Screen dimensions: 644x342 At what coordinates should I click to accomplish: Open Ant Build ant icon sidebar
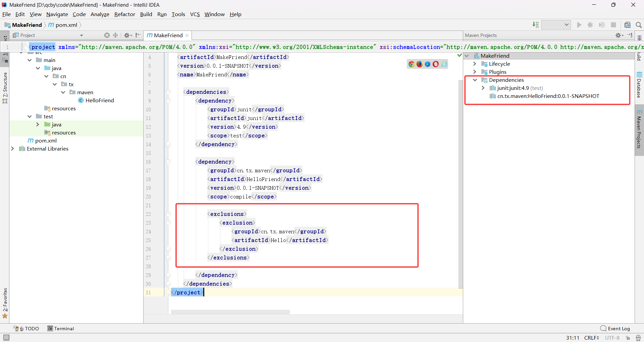coord(639,38)
